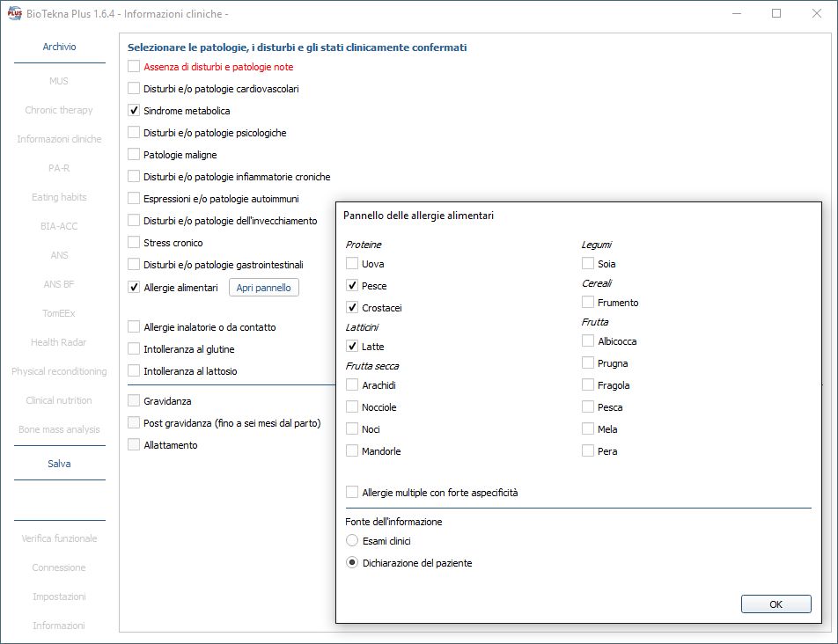Enable Intolleranza al glutine checkbox
This screenshot has height=644, width=838.
point(134,349)
